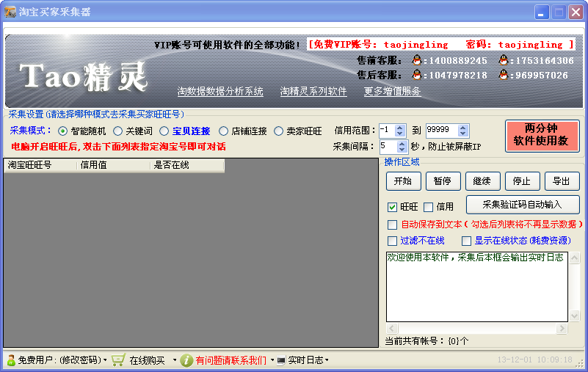Select 智能随机 collection mode
This screenshot has width=588, height=372.
(x=62, y=131)
